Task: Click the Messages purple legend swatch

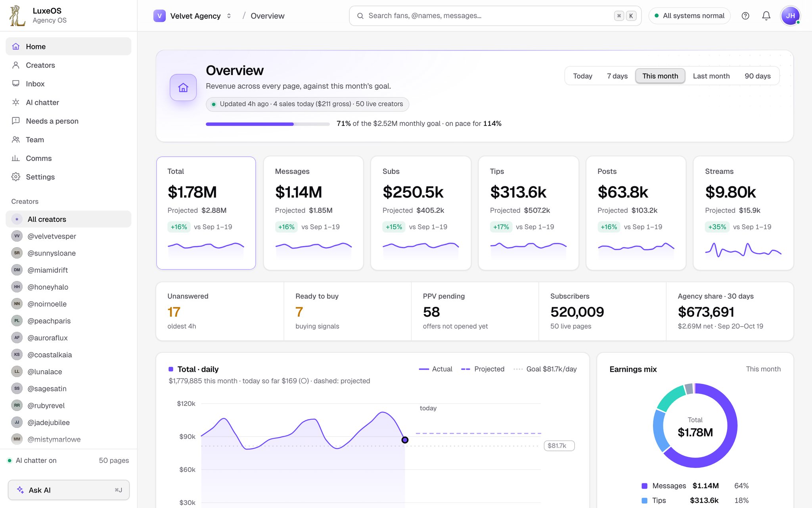Action: pyautogui.click(x=644, y=486)
